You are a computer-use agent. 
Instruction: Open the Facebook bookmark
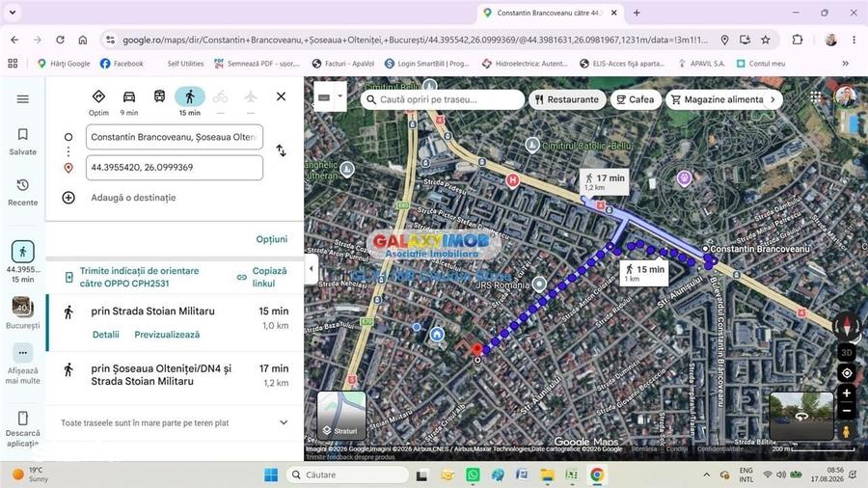(122, 64)
